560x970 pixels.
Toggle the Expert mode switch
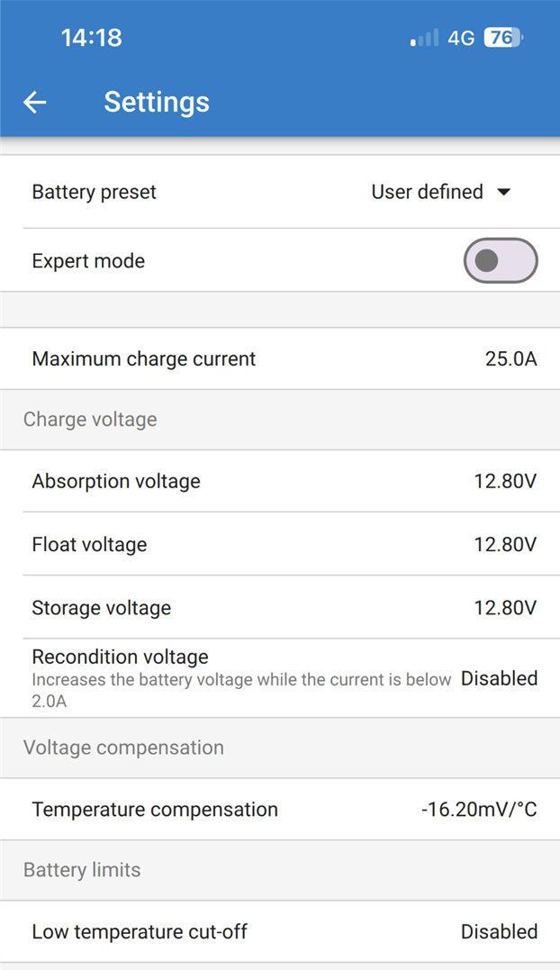click(x=501, y=261)
